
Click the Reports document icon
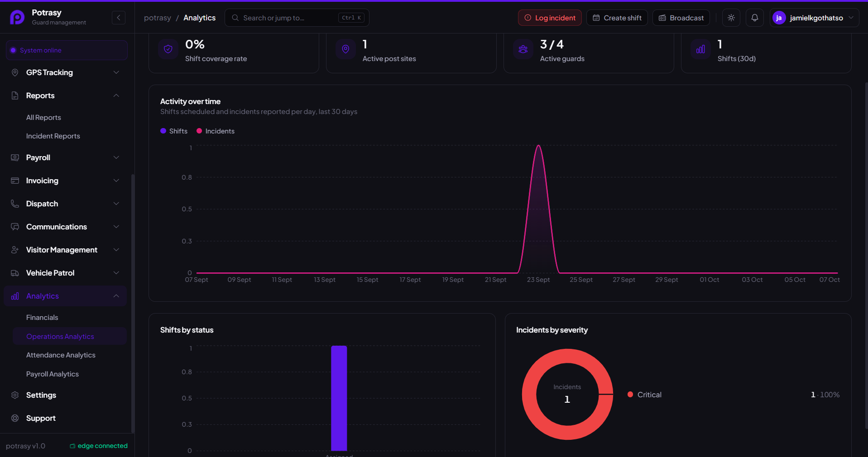coord(15,95)
